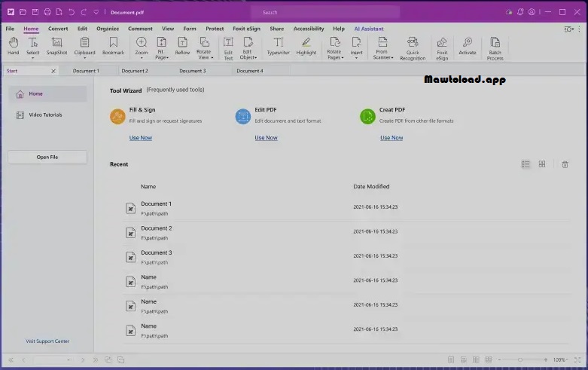Viewport: 588px width, 370px height.
Task: Activate the Highlight tool
Action: (x=306, y=46)
